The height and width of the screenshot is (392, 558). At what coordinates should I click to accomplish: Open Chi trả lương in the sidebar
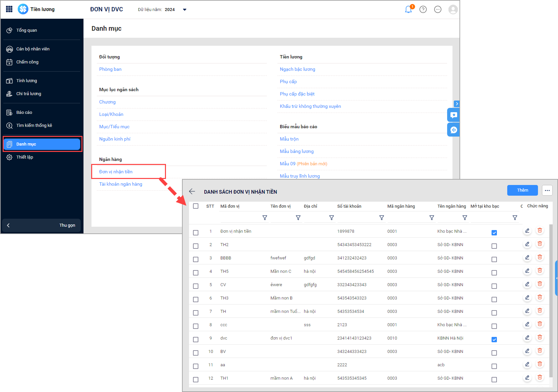click(41, 93)
